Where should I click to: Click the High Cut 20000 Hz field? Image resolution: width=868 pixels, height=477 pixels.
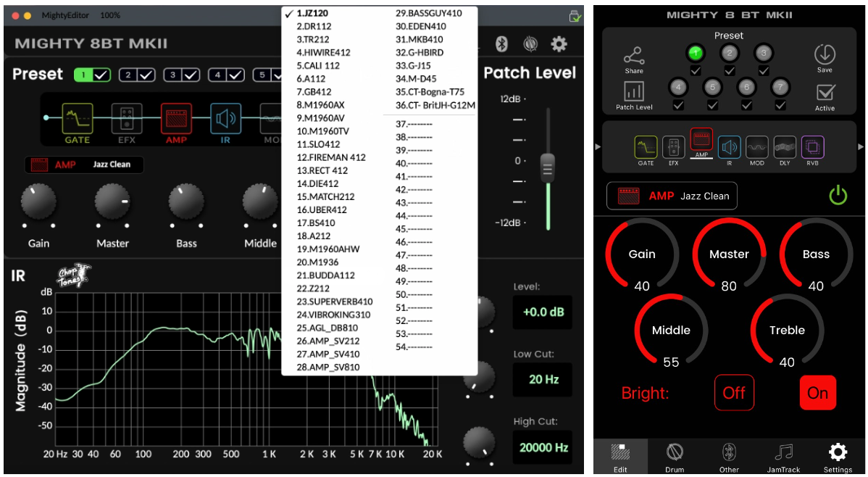[543, 447]
